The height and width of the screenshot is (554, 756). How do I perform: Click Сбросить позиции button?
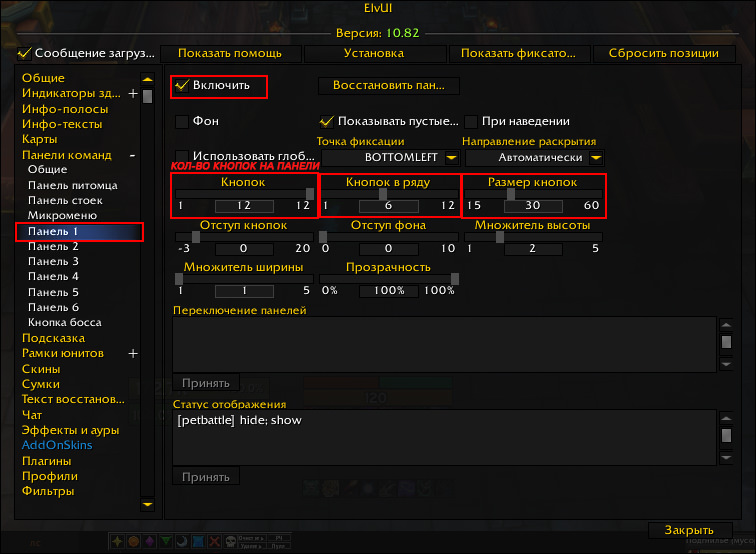(x=664, y=54)
